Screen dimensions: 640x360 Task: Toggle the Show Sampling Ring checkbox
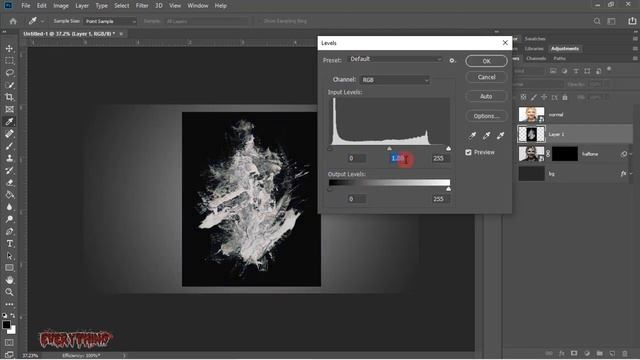click(x=259, y=21)
